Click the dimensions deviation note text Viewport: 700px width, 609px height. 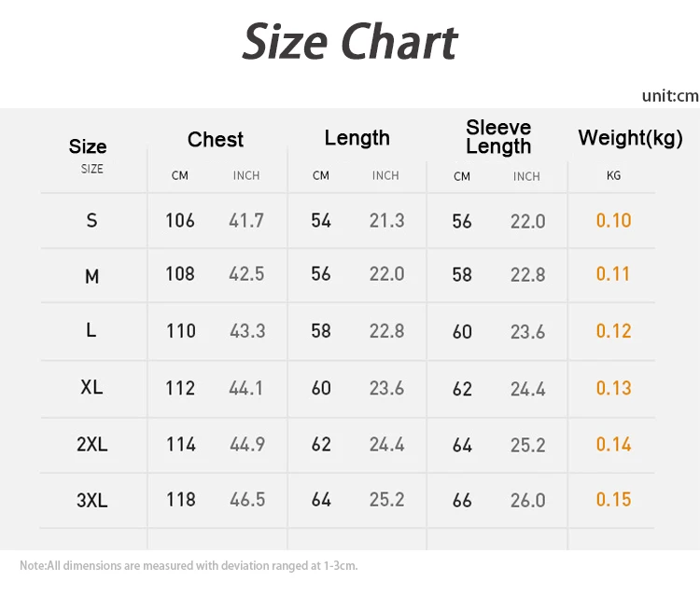[x=189, y=565]
